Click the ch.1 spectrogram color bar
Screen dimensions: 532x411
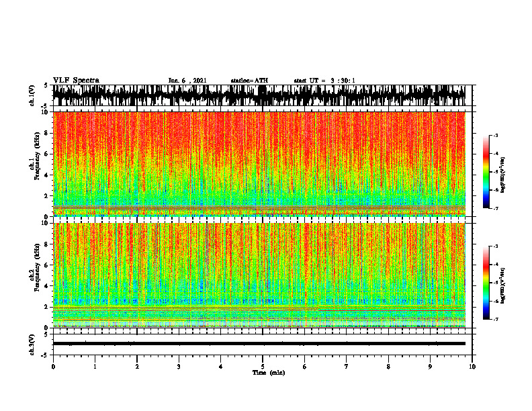[486, 172]
